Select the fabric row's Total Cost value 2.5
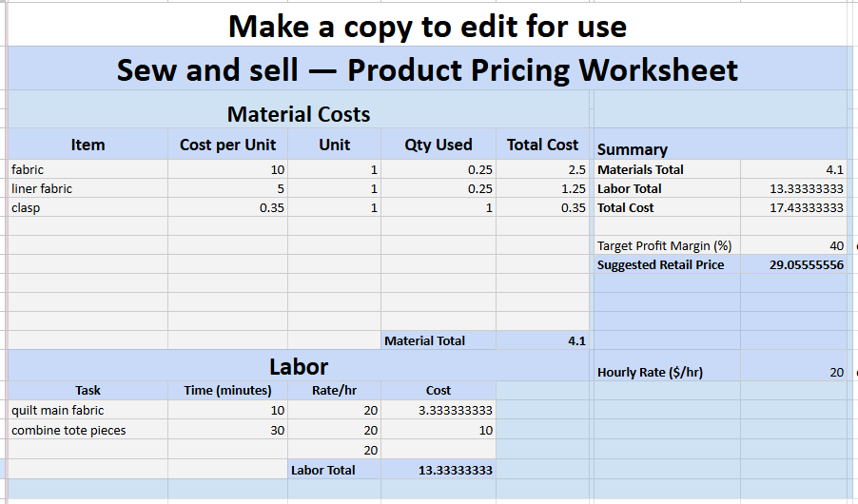 (542, 169)
